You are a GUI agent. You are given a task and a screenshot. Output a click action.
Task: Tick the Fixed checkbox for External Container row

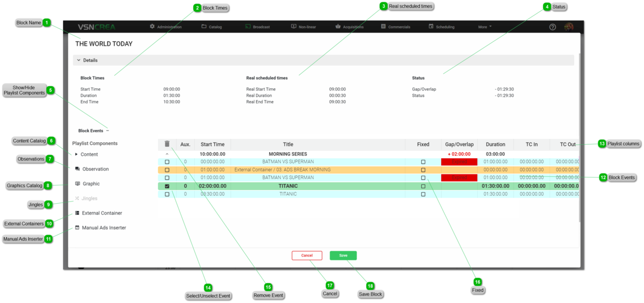(x=423, y=170)
